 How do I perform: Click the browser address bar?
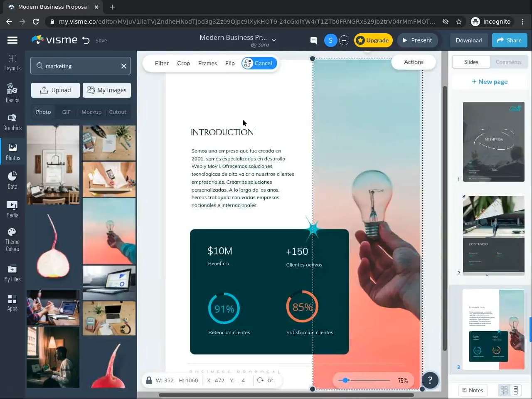pos(247,22)
